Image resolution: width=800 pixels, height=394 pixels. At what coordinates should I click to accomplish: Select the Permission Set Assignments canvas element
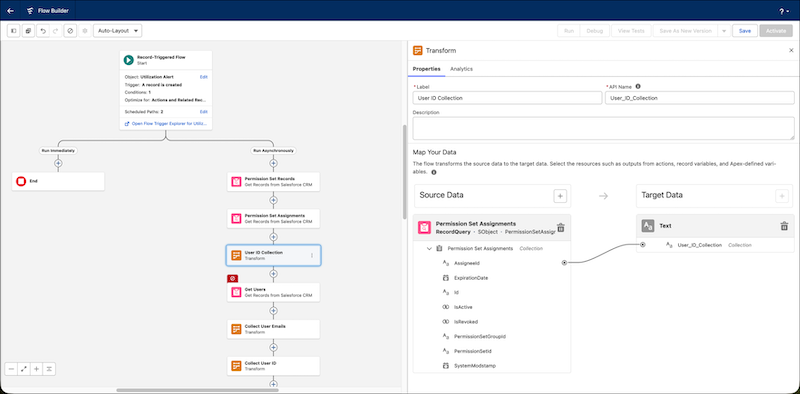(x=273, y=218)
